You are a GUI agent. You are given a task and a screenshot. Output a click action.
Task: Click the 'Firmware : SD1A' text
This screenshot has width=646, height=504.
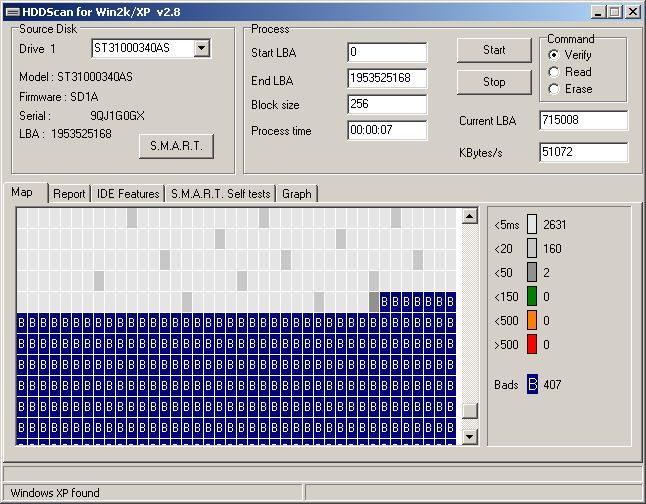pos(59,97)
